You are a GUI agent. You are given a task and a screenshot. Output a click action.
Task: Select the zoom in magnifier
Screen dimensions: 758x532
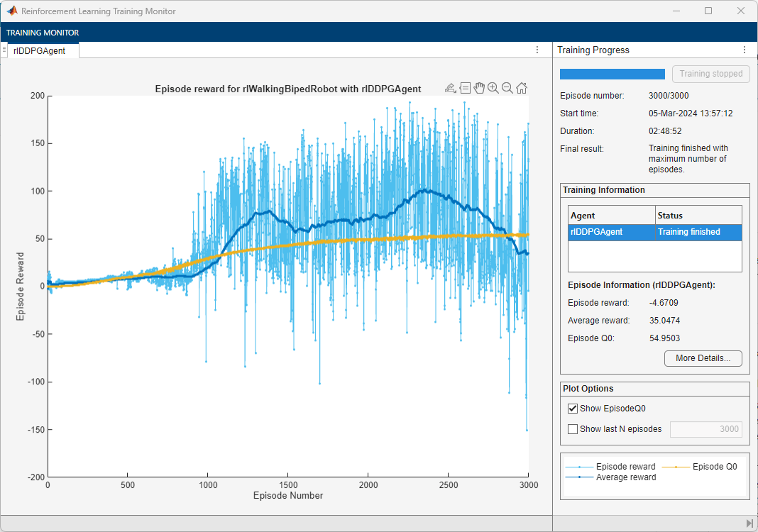[493, 88]
